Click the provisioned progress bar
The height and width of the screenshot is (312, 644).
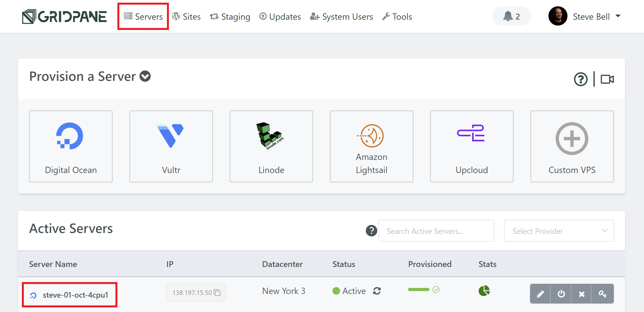tap(418, 290)
